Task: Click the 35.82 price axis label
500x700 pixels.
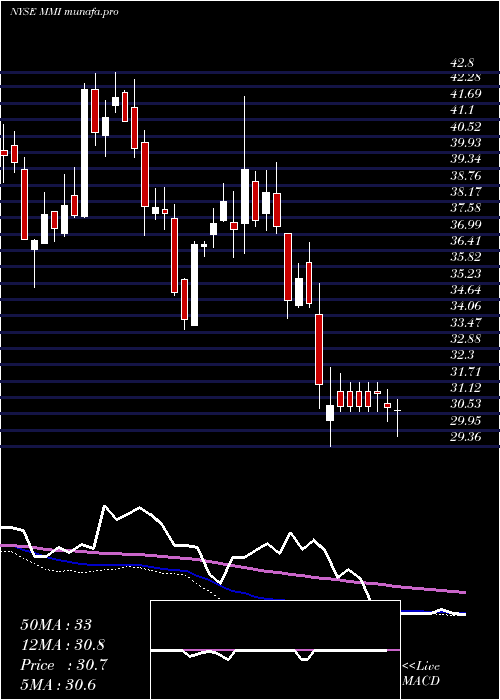Action: 465,257
